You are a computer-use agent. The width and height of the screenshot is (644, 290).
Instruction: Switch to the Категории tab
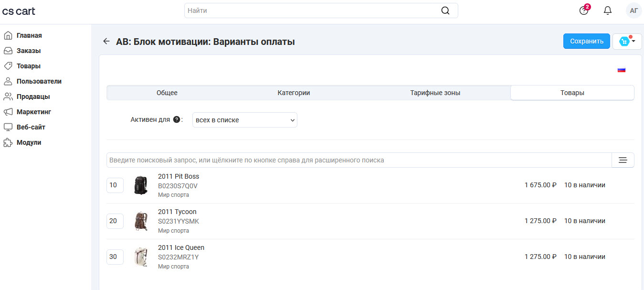293,93
